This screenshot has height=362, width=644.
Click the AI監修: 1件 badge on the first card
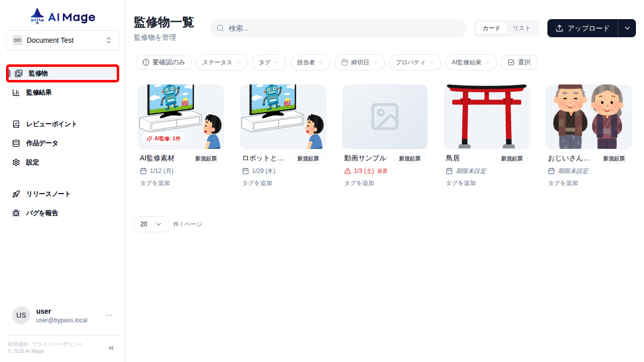(x=163, y=138)
